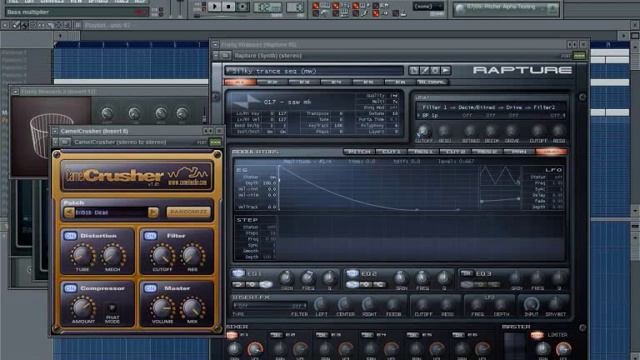Click the CamelCrusher Phat Mode button
This screenshot has width=640, height=360.
(112, 308)
